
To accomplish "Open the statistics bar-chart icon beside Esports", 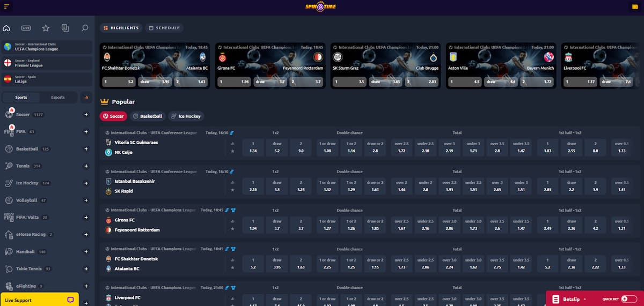I will 86,98.
